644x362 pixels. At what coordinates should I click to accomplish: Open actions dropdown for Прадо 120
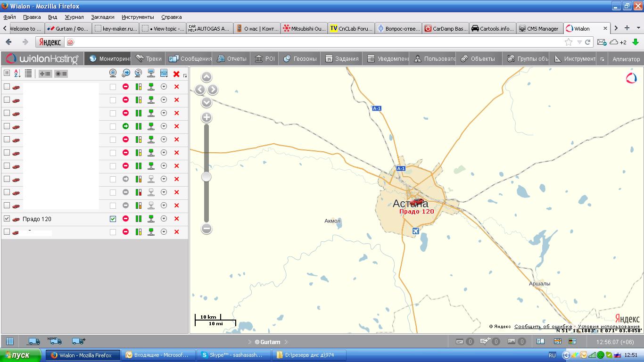pos(164,219)
